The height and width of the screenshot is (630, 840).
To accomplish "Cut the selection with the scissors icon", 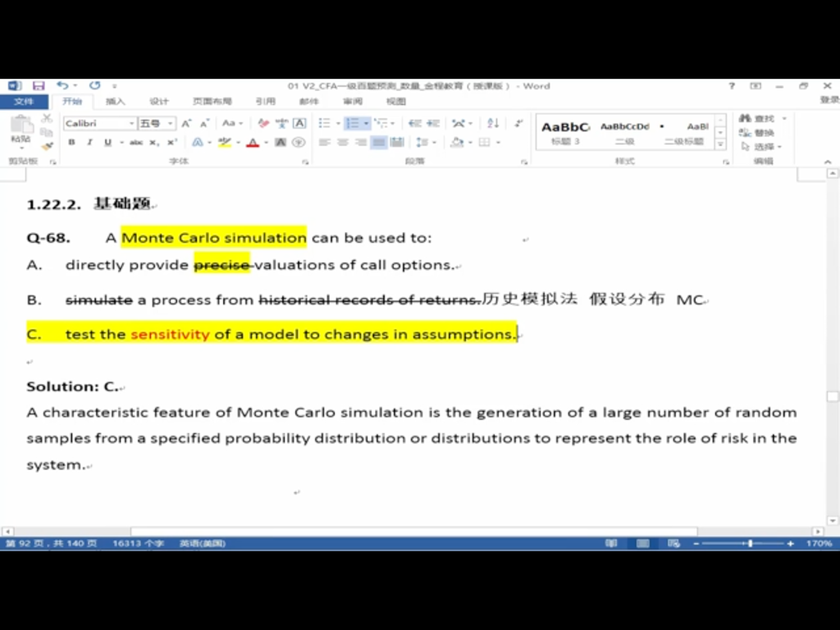I will pyautogui.click(x=47, y=118).
